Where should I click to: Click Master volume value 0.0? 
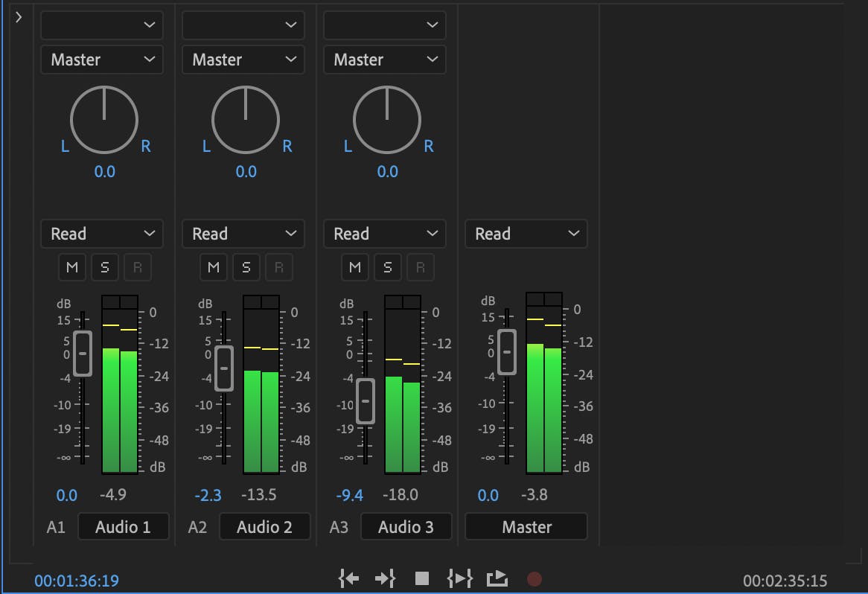[488, 496]
